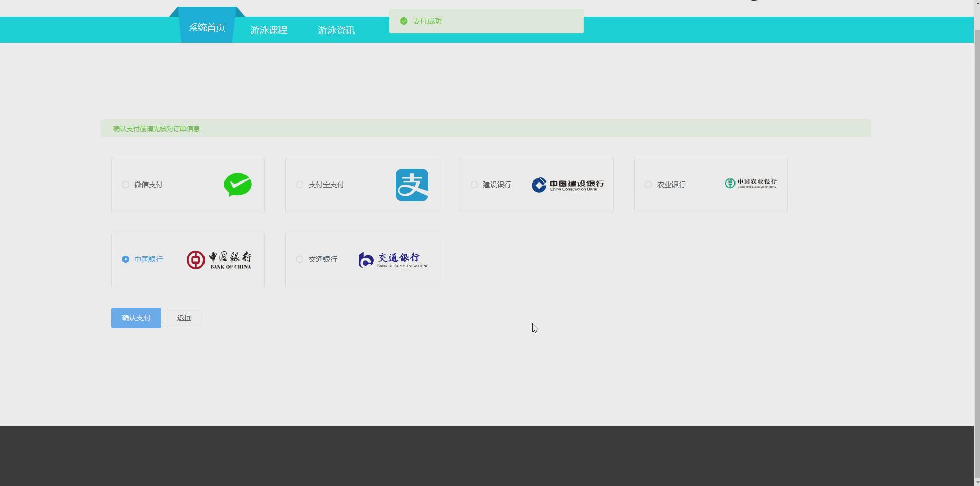The width and height of the screenshot is (980, 486).
Task: Click the 确认支付前请先核对订单信息 notice text
Action: (156, 129)
